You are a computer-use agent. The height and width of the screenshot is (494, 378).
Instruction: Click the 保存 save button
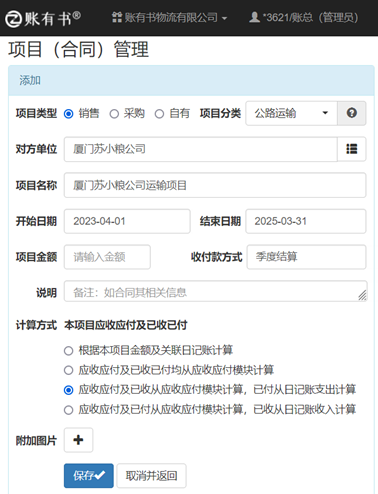pyautogui.click(x=89, y=476)
